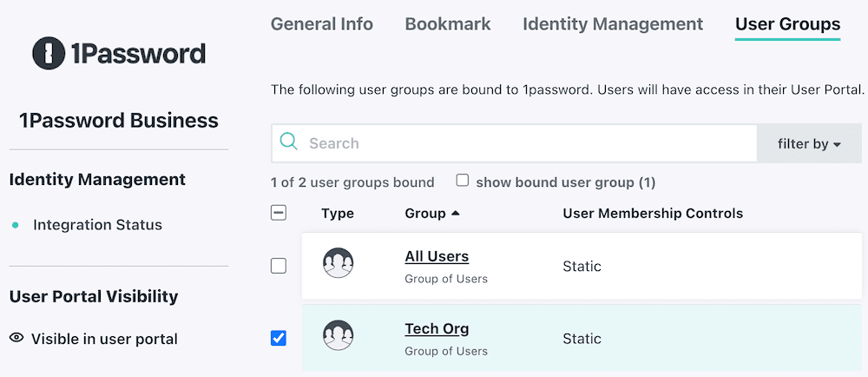
Task: Click the Type column header
Action: click(337, 214)
